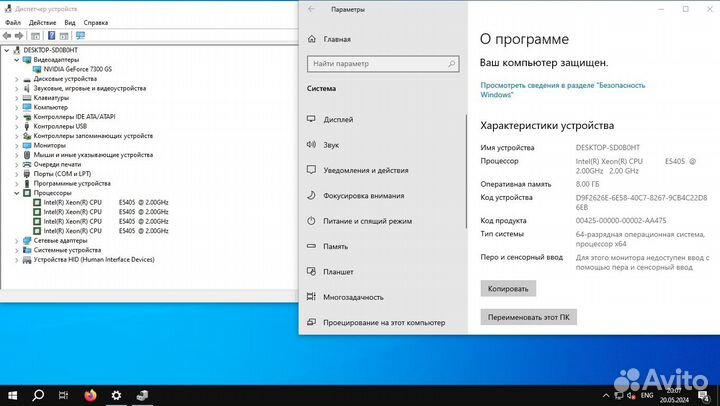Viewport: 720px width, 406px height.
Task: Select Программные устройства category
Action: pos(72,184)
